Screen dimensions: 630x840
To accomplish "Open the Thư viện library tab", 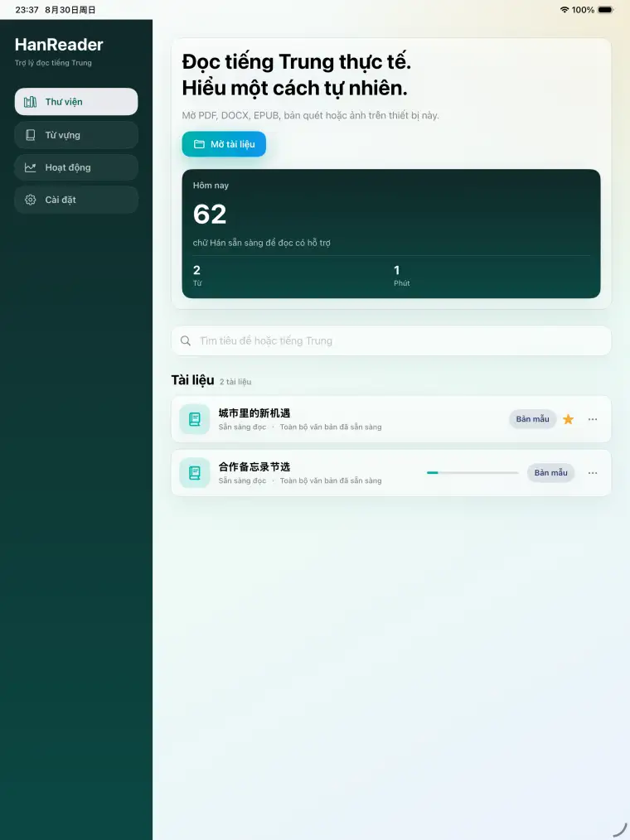I will coord(76,102).
